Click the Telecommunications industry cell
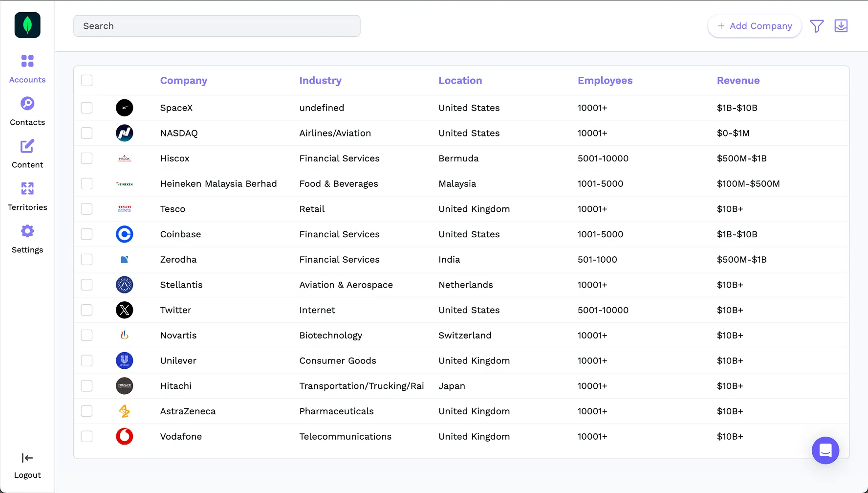 346,436
